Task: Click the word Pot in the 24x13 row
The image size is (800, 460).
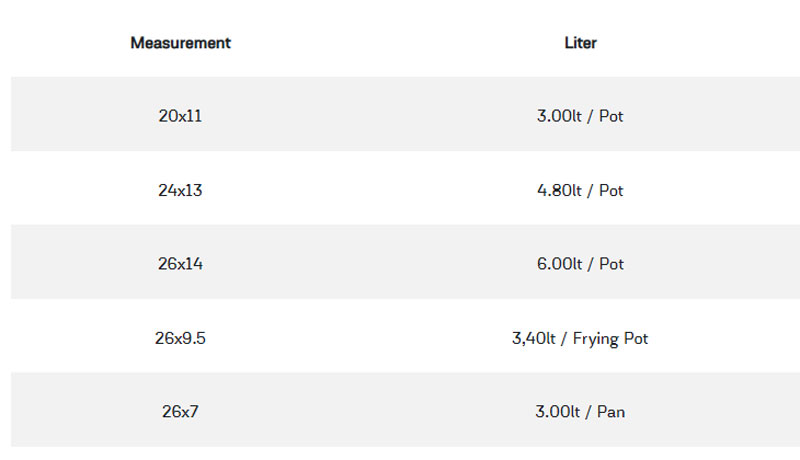Action: 611,190
